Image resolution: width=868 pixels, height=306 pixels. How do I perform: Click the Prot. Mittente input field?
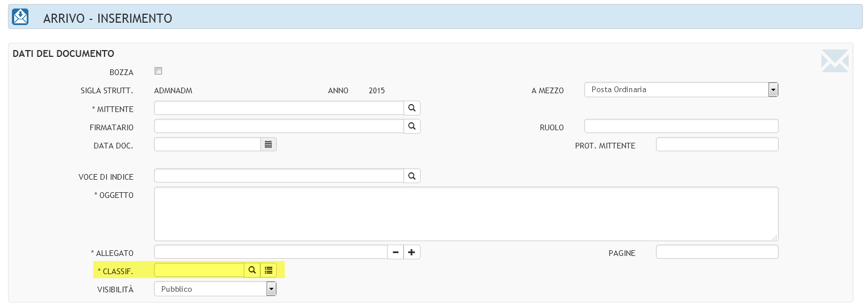tap(717, 144)
